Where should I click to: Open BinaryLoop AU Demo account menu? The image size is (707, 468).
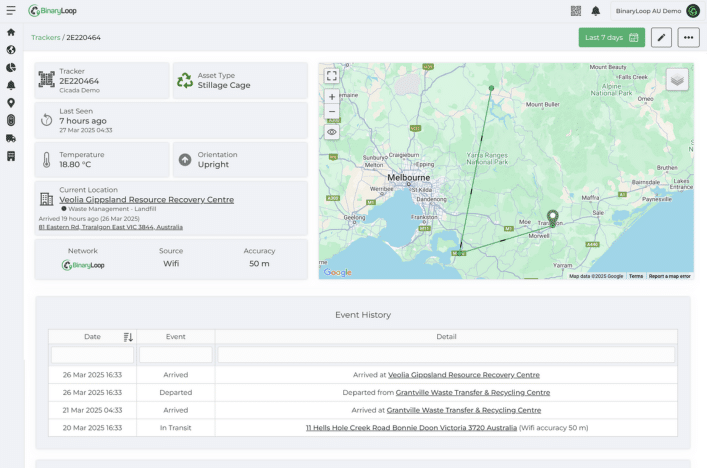656,11
